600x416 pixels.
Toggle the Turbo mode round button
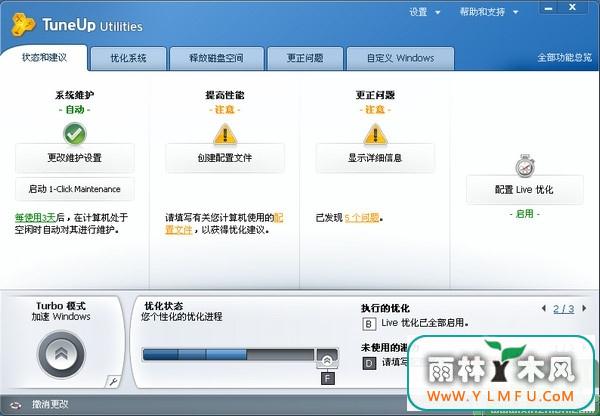coord(61,354)
